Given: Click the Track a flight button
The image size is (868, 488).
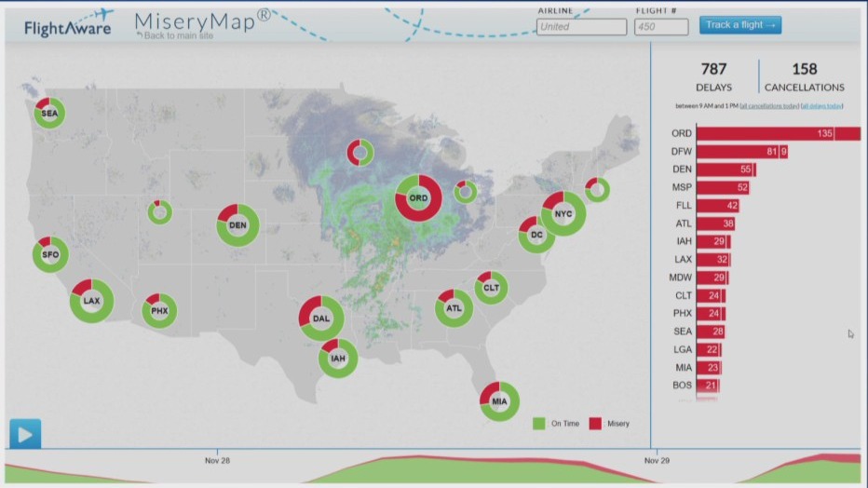Looking at the screenshot, I should coord(739,25).
